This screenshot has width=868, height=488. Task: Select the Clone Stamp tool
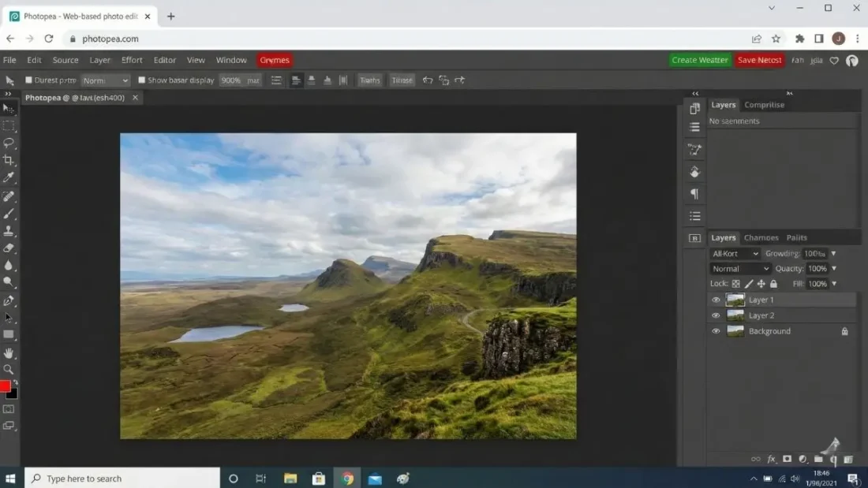pyautogui.click(x=10, y=230)
